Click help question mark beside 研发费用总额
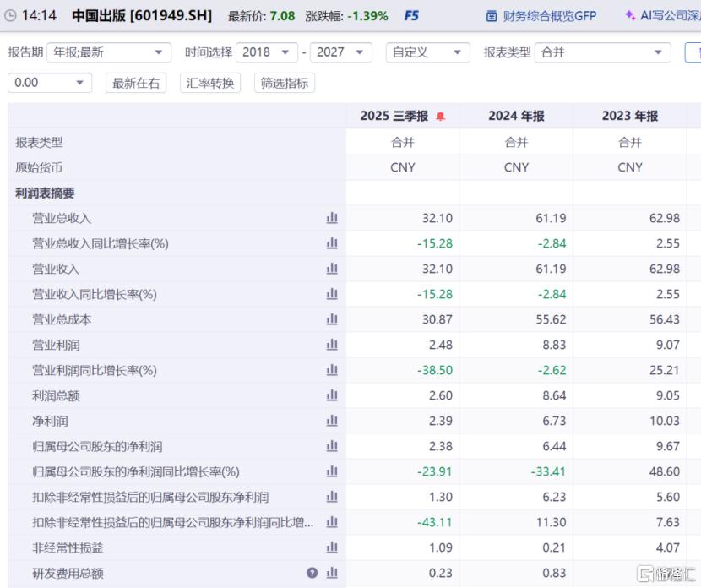 point(312,573)
